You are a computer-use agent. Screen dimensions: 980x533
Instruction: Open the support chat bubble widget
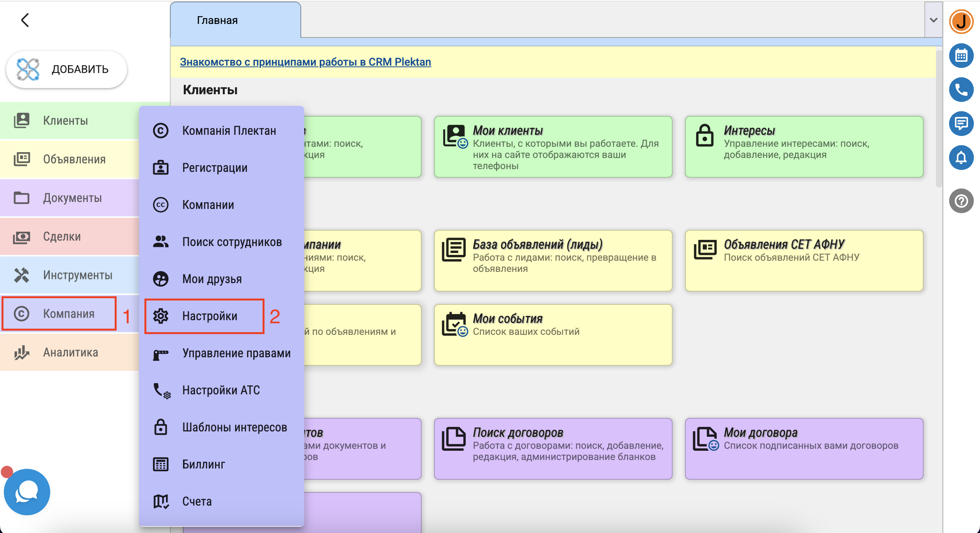click(x=27, y=492)
